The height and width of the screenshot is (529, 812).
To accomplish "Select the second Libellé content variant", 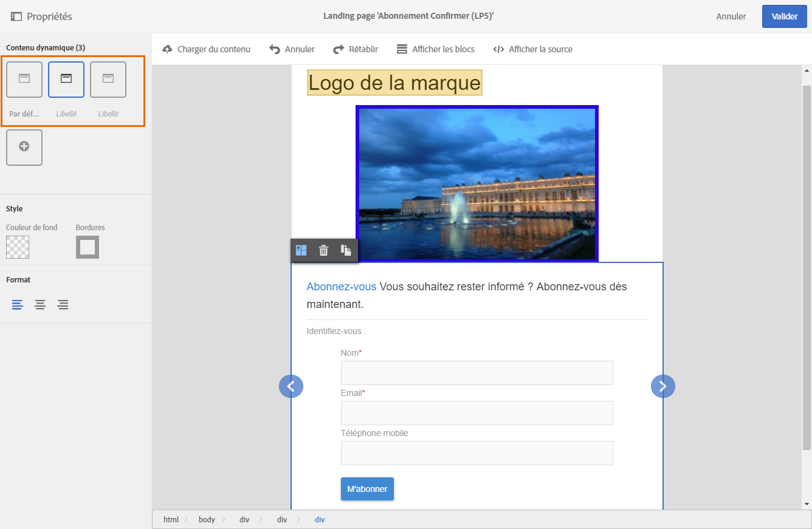I will tap(66, 80).
